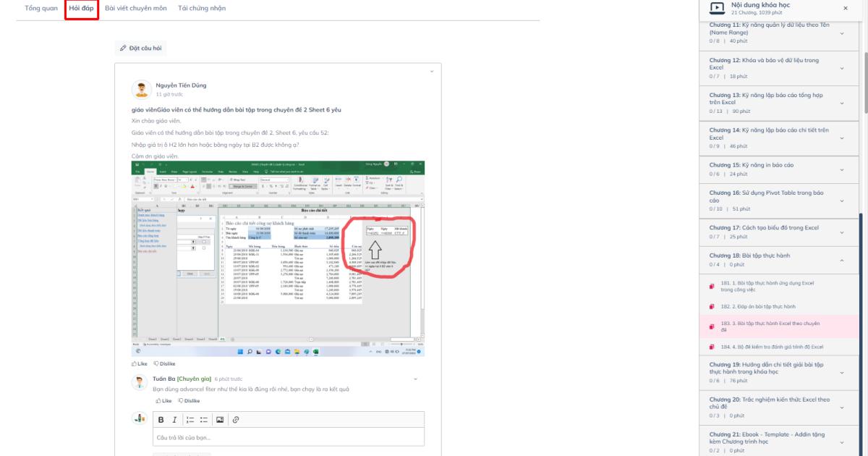Open lesson 181 document icon

[x=712, y=286]
